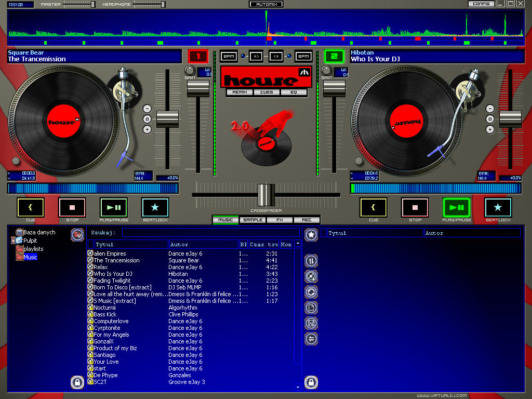The image size is (532, 399).
Task: Switch to the SAMPLE tab
Action: (x=253, y=220)
